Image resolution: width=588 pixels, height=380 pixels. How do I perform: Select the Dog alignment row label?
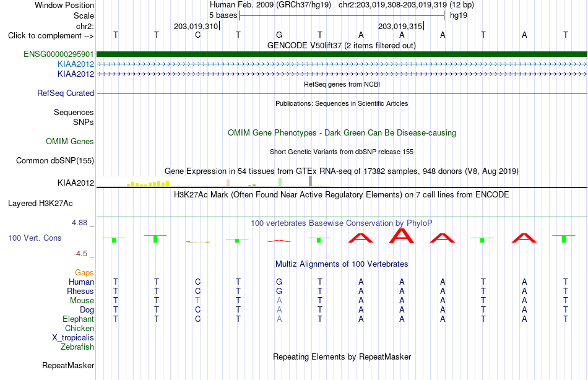click(x=87, y=310)
